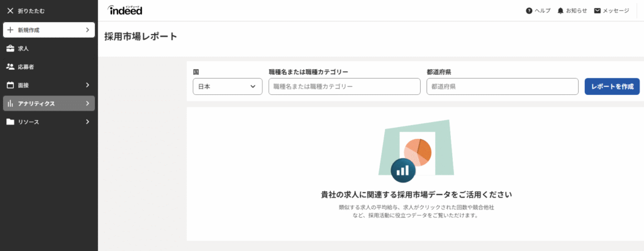Expand 面接 submenu chevron
644x251 pixels.
coord(87,85)
